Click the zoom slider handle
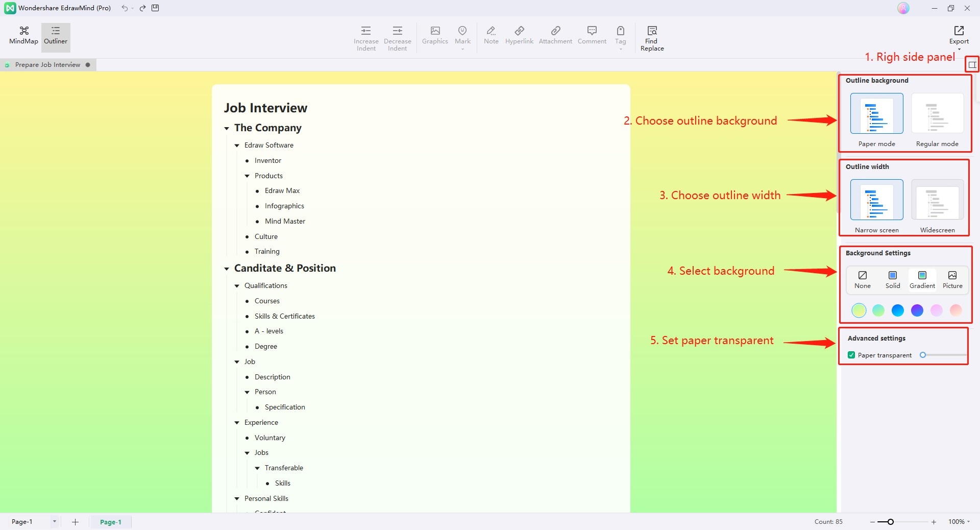Viewport: 980px width, 530px height. point(891,522)
